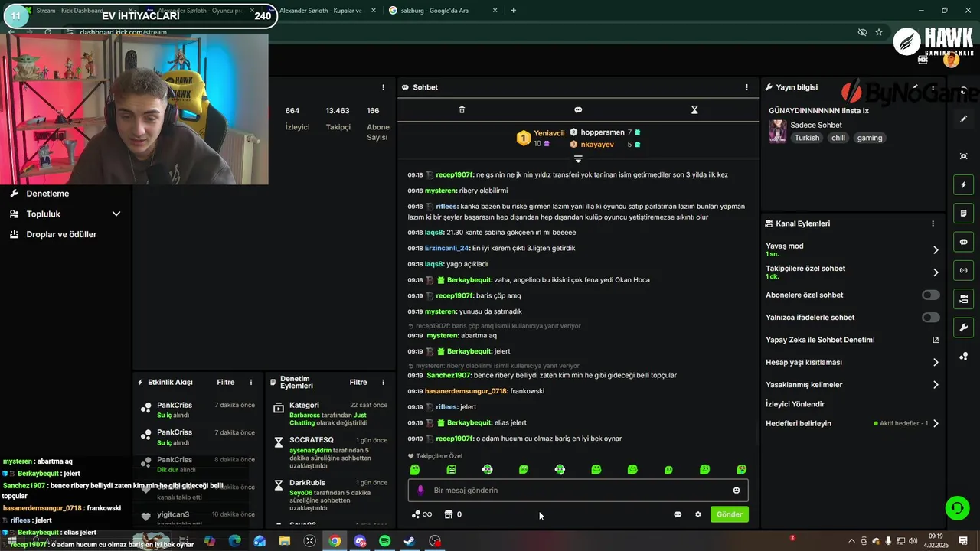Click the chat bubble icon next to the gear

678,514
